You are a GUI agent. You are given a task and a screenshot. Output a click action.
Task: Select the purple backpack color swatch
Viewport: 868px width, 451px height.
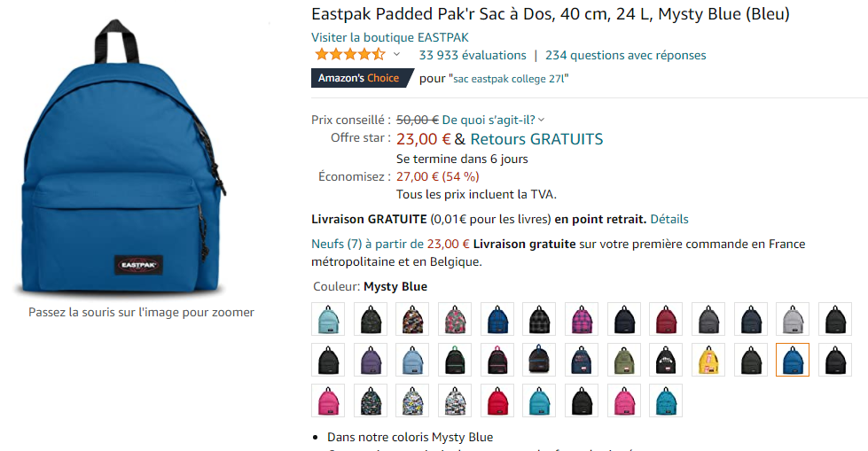371,360
